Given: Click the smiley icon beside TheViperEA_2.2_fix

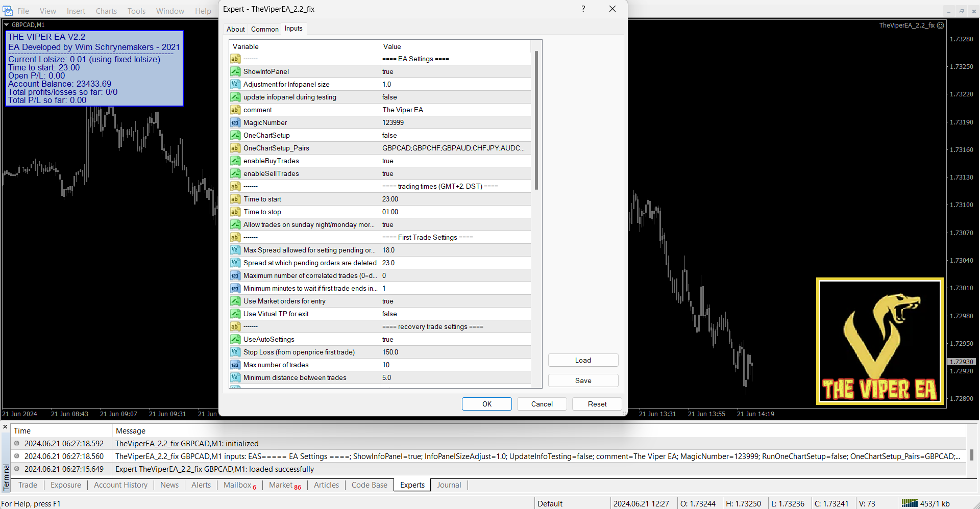Looking at the screenshot, I should (940, 25).
